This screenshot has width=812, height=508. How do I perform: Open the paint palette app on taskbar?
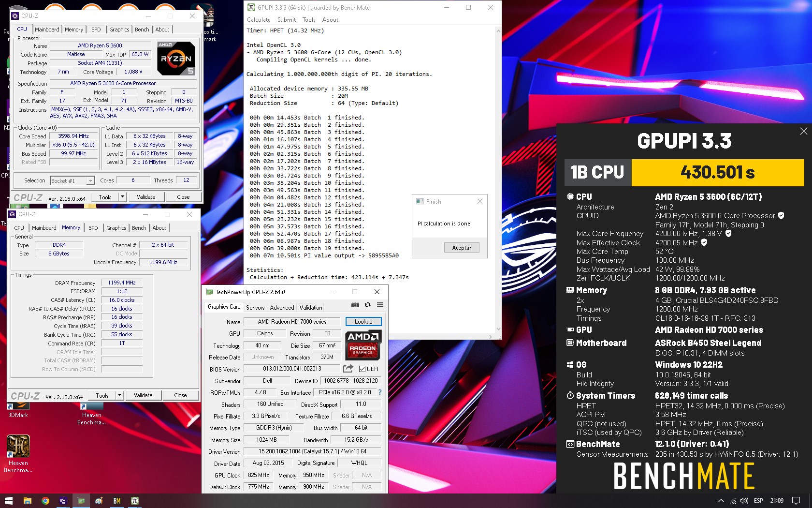[99, 501]
